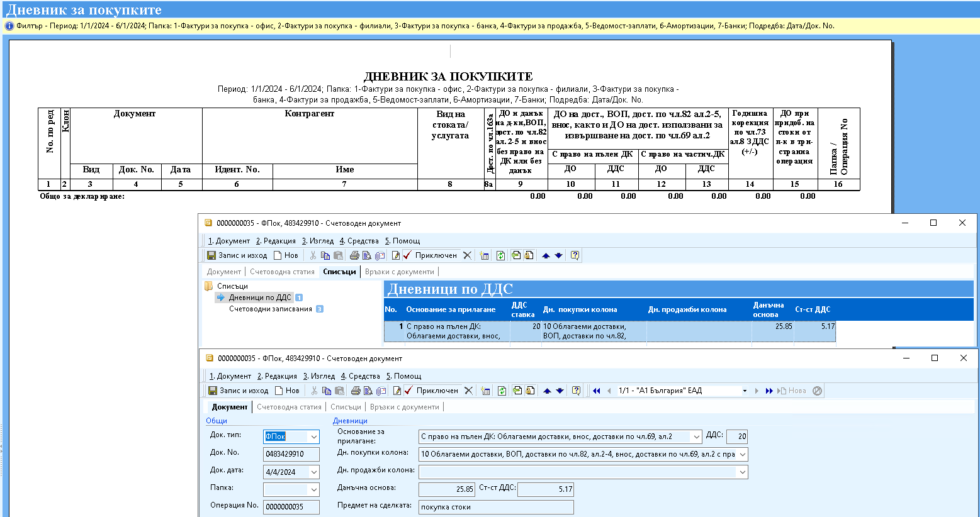The height and width of the screenshot is (517, 980).
Task: Switch to Списъци tab in lower window
Action: click(346, 407)
